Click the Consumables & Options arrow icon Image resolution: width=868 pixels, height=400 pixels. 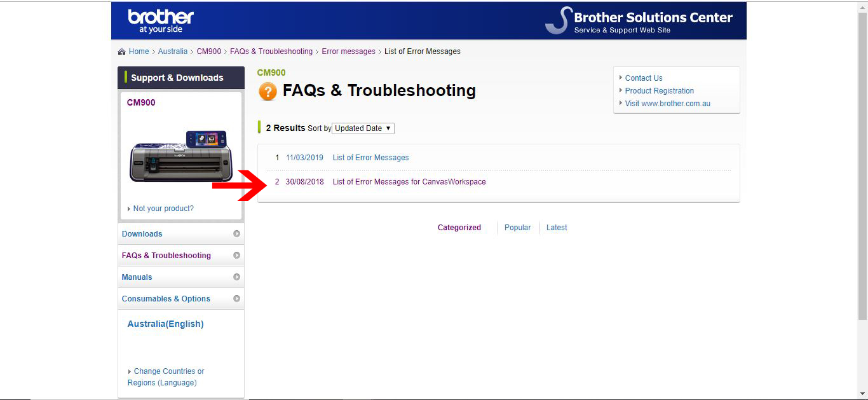pyautogui.click(x=236, y=299)
